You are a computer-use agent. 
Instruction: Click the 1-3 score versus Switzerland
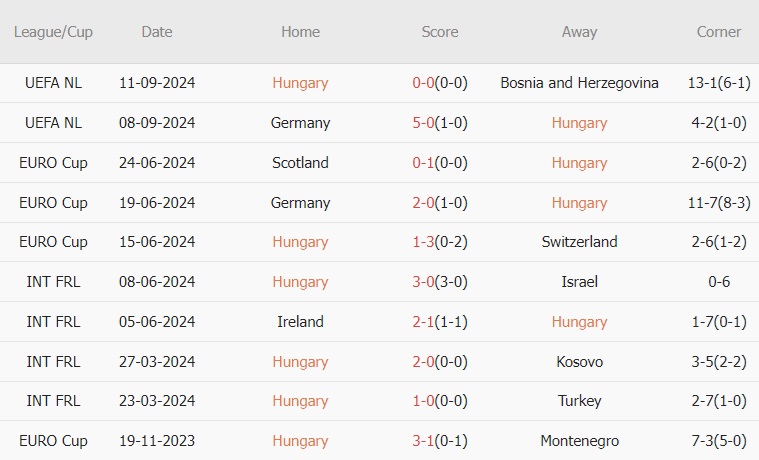(x=422, y=242)
